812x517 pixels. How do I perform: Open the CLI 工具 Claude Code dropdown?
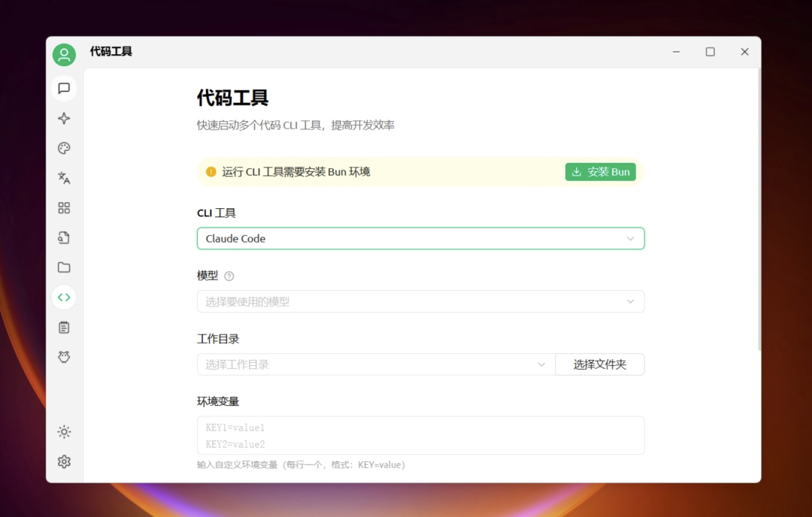pyautogui.click(x=420, y=238)
